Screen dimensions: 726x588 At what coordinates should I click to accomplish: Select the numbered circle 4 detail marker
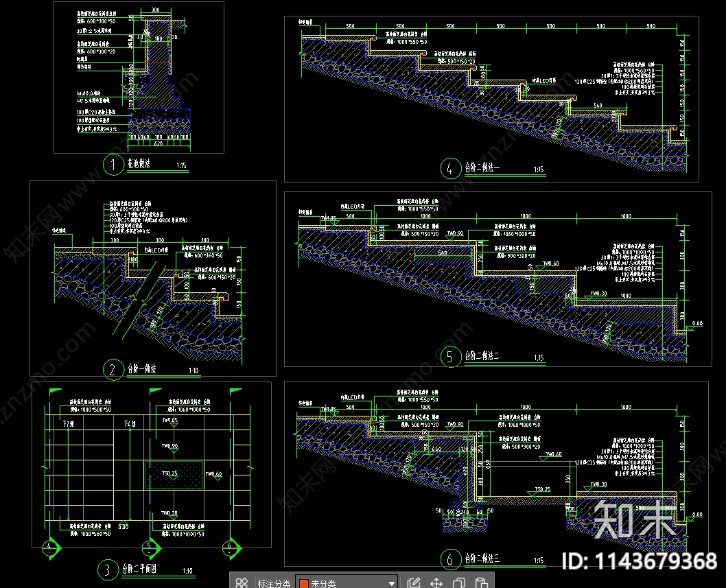(449, 169)
